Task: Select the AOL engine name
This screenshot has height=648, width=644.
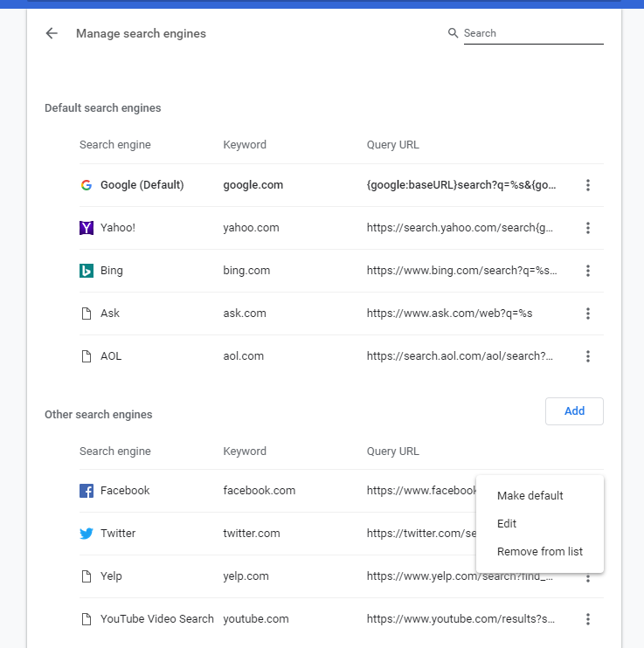Action: [111, 356]
